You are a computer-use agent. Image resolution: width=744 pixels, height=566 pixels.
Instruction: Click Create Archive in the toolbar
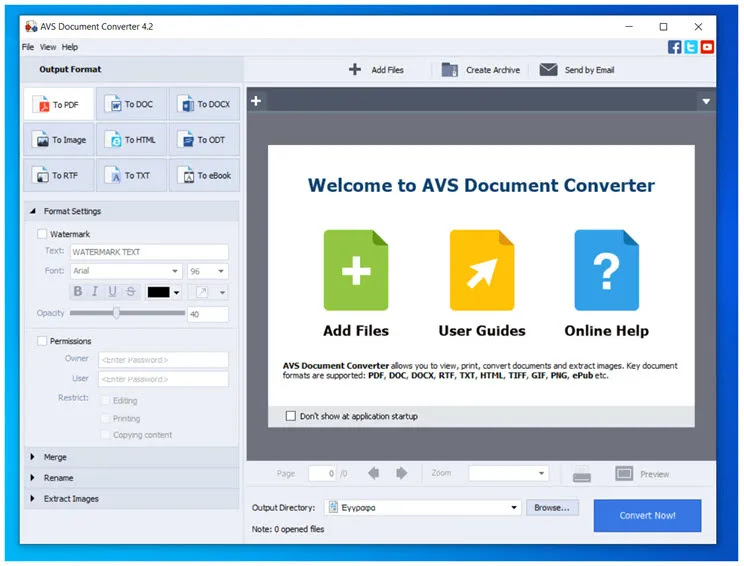click(x=481, y=70)
